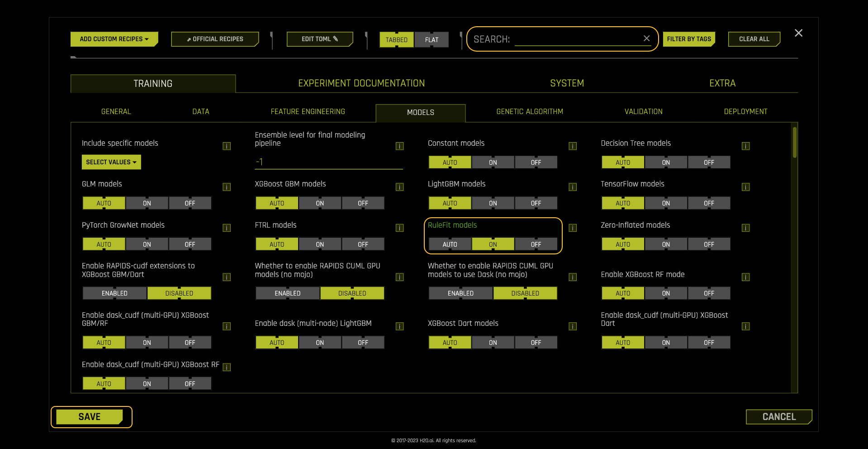
Task: Open the System tab
Action: [567, 83]
